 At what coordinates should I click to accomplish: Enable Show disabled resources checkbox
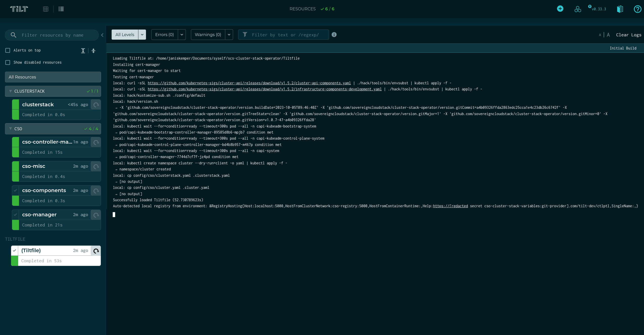8,62
